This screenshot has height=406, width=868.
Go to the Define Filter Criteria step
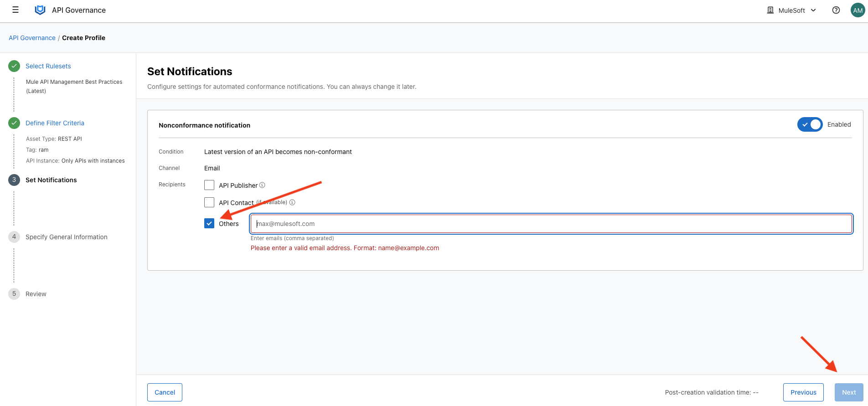pyautogui.click(x=55, y=123)
